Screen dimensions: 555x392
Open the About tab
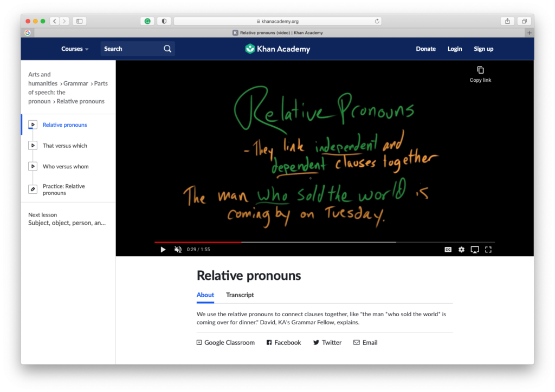[x=205, y=295]
